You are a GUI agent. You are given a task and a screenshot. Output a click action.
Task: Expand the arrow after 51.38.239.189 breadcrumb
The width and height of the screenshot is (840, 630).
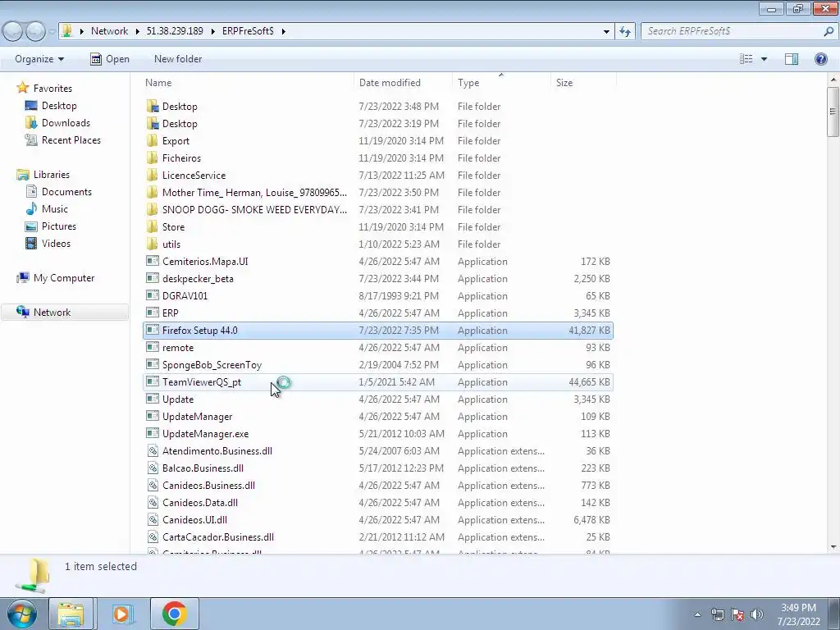(x=212, y=31)
